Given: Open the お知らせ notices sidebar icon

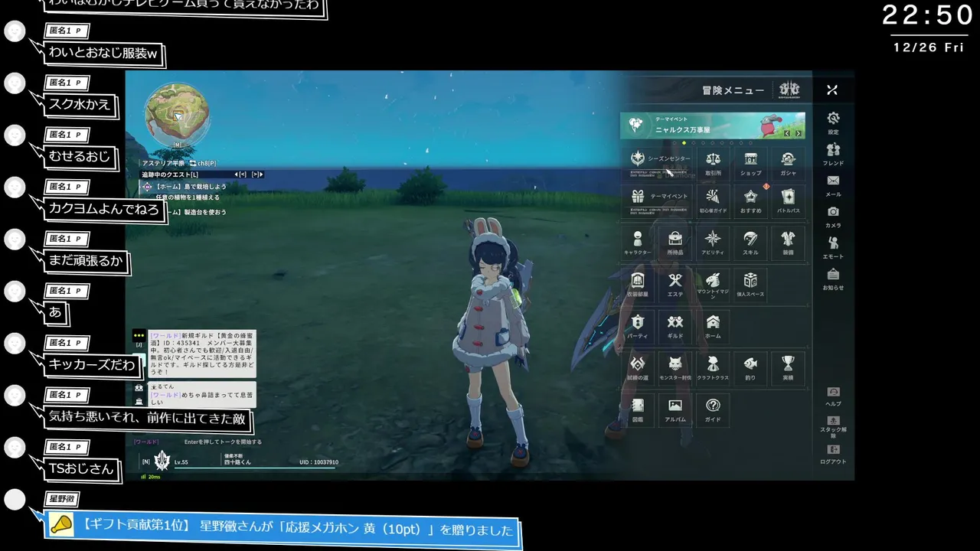Looking at the screenshot, I should point(833,279).
